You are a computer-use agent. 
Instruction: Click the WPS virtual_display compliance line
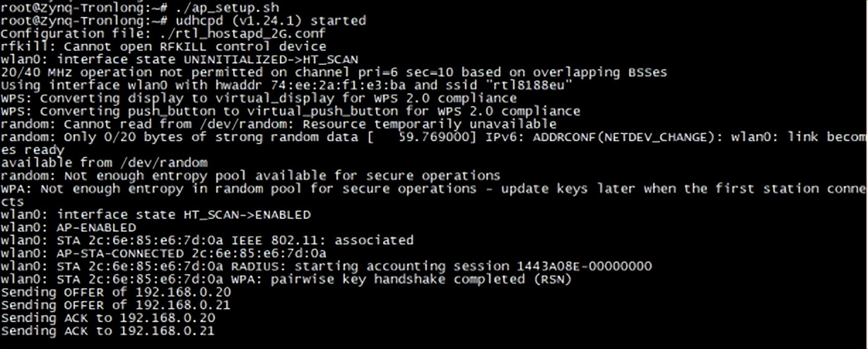[259, 97]
